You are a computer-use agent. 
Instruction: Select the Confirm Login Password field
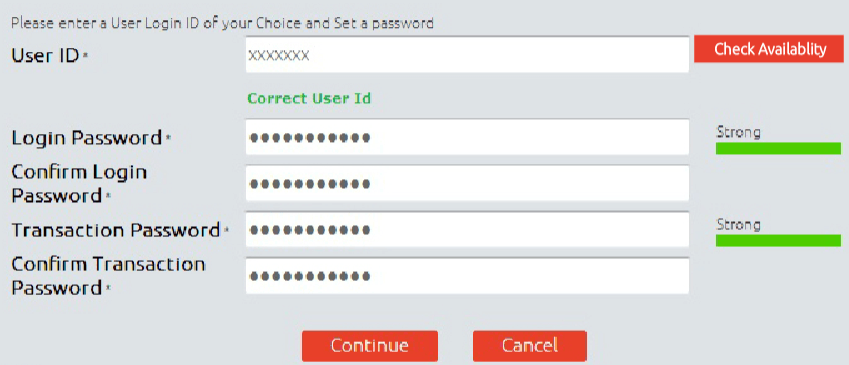tap(467, 184)
